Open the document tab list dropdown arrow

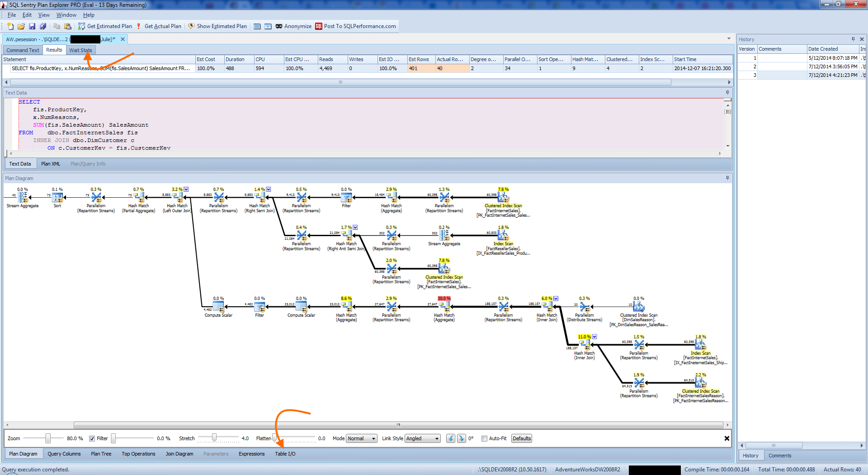[729, 39]
